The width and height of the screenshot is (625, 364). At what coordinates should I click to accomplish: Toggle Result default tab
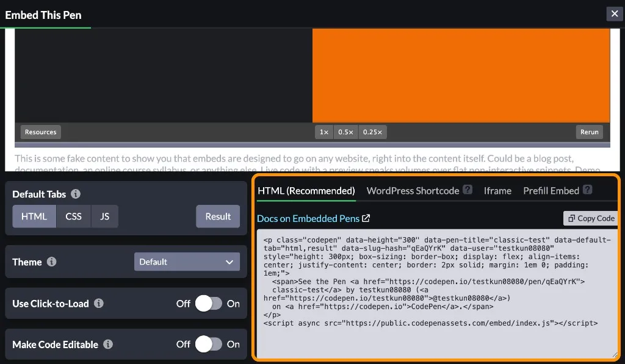click(218, 216)
